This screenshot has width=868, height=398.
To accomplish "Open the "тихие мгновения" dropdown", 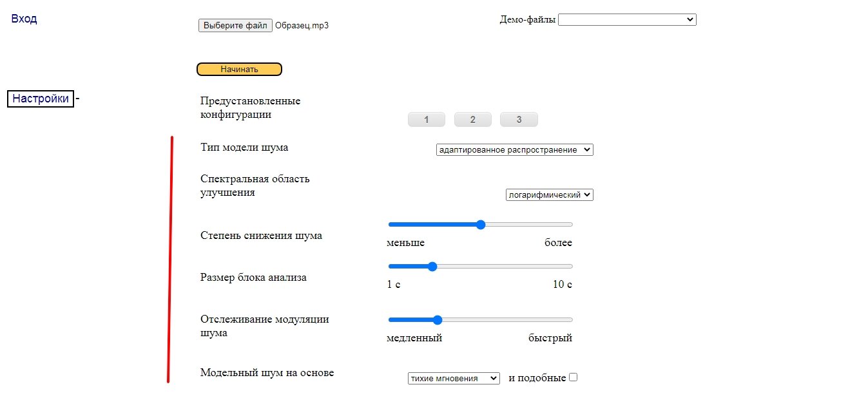I will [x=454, y=379].
